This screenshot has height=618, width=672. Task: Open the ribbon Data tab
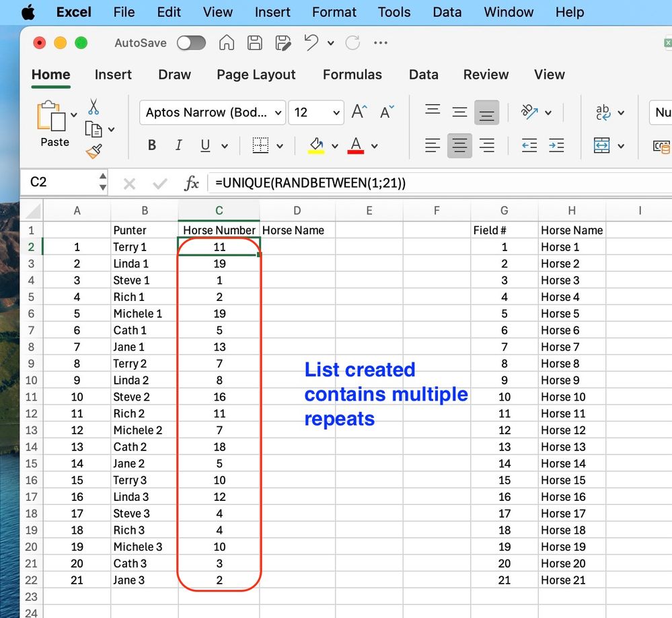tap(423, 75)
